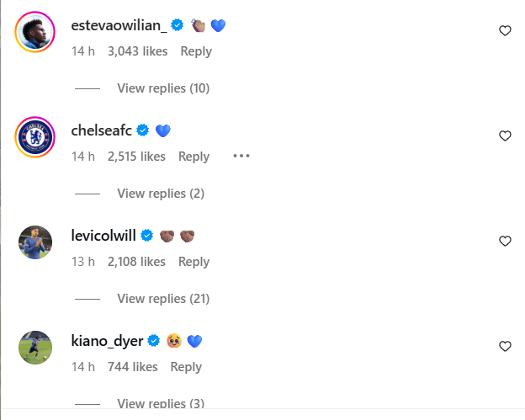The height and width of the screenshot is (420, 525).
Task: View the 2,108 likes on levicolwill comment
Action: pyautogui.click(x=136, y=262)
